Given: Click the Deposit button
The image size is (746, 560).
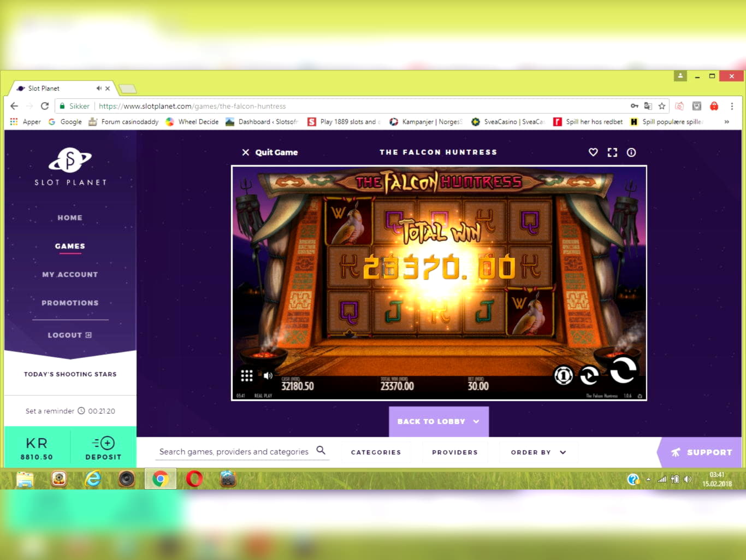Looking at the screenshot, I should (x=103, y=448).
